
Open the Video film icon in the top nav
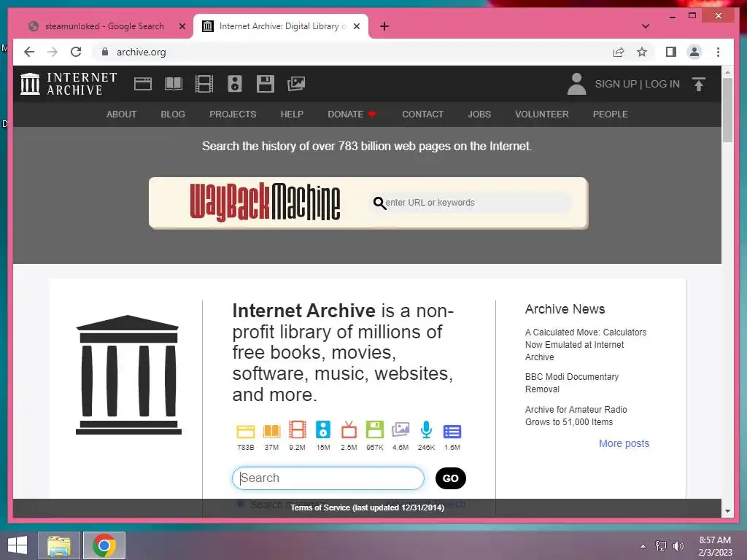coord(204,84)
